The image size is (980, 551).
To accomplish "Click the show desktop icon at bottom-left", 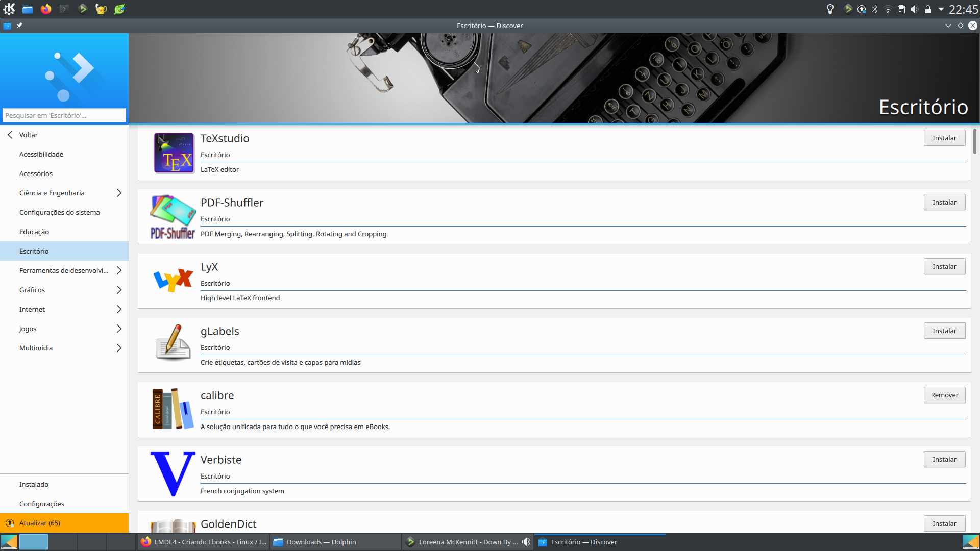I will pos(9,542).
